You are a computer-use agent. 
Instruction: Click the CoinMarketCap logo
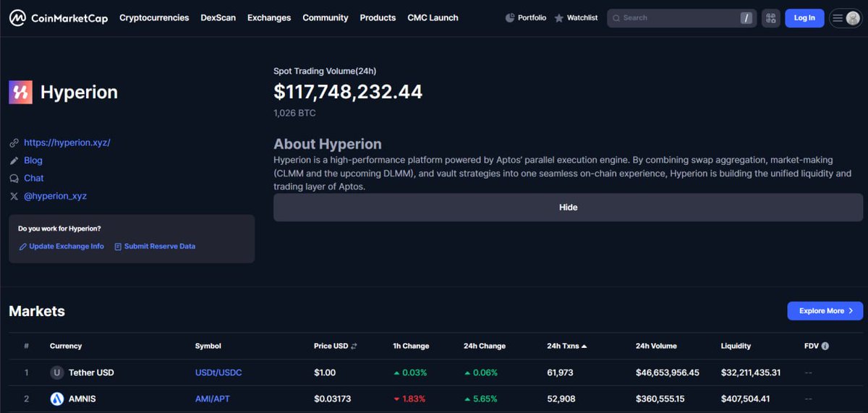[x=59, y=18]
